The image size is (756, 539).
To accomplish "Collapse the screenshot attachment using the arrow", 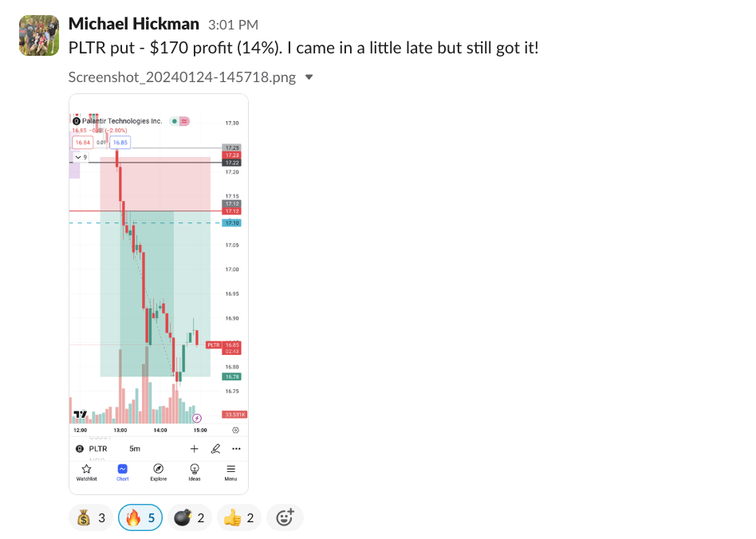I will click(x=309, y=77).
